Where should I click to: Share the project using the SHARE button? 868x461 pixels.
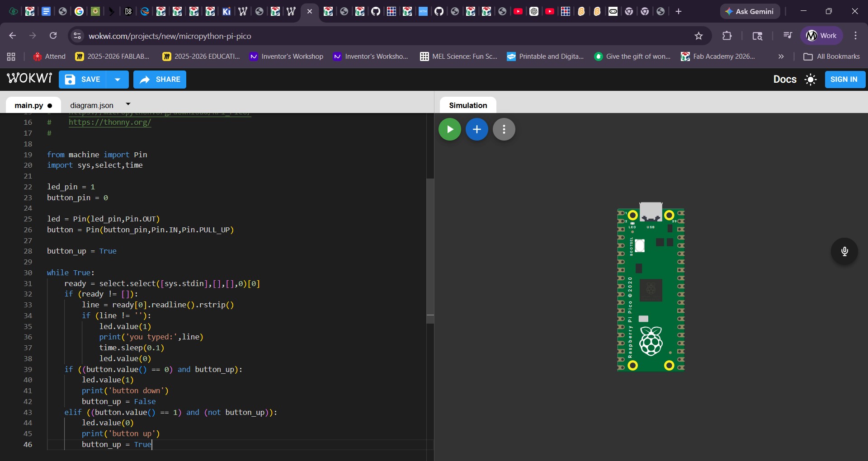coord(160,80)
